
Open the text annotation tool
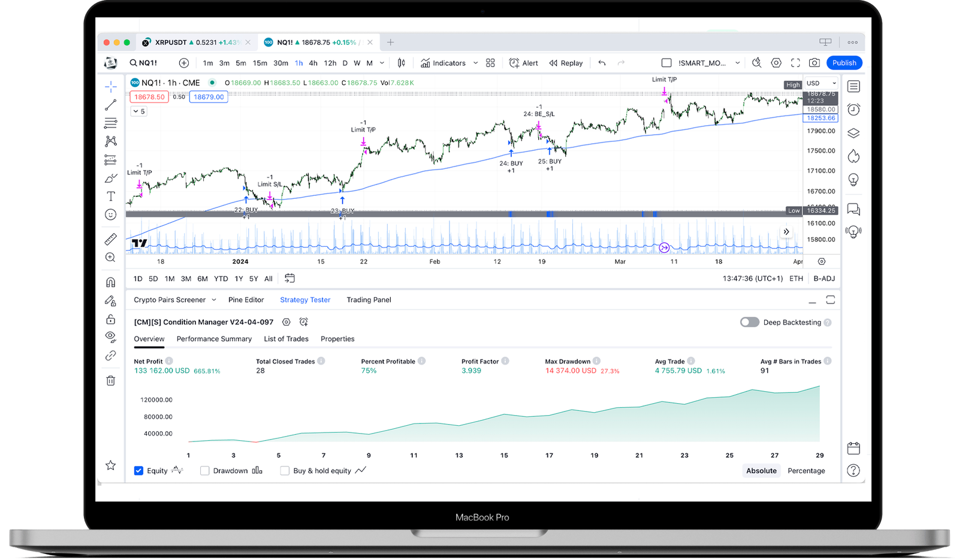coord(110,195)
